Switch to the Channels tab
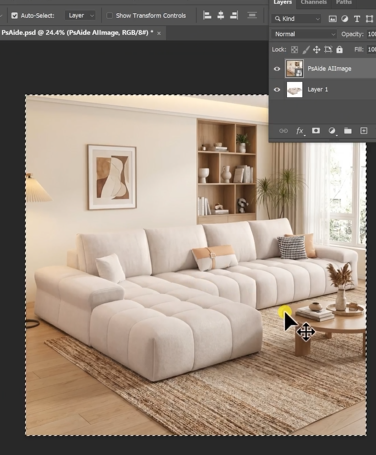 point(313,2)
